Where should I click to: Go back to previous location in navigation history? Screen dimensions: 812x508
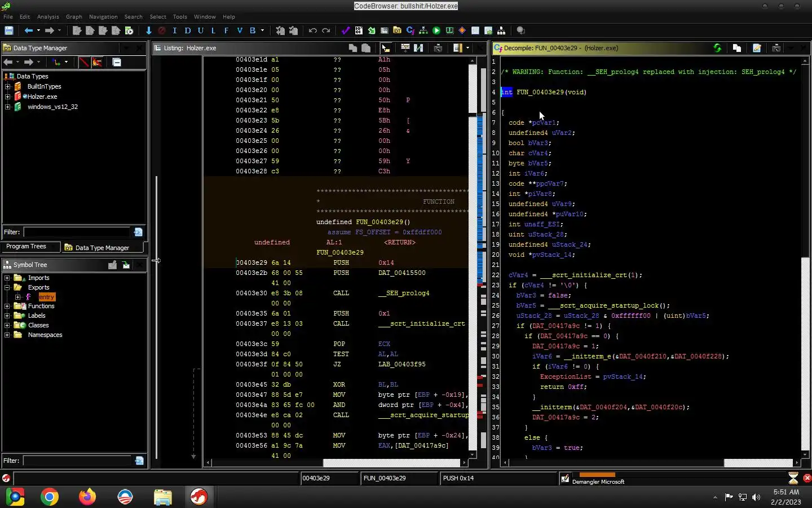28,30
